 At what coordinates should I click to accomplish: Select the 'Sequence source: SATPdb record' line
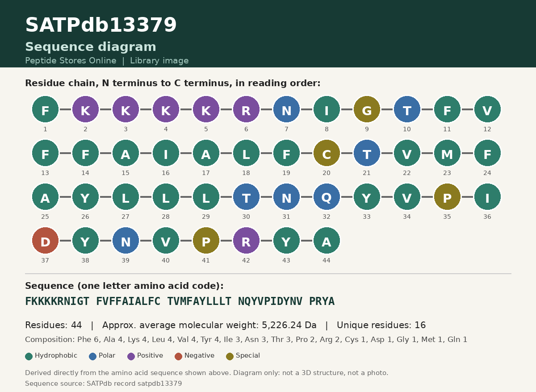coord(104,384)
